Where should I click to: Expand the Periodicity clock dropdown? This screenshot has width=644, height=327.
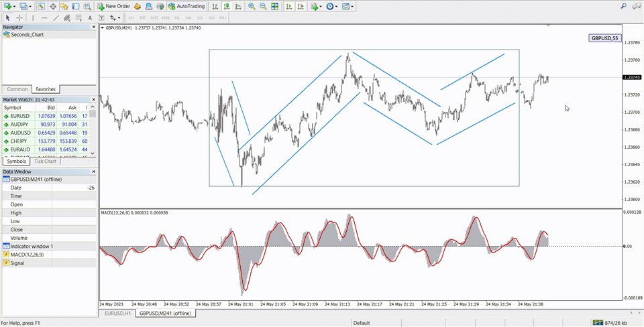click(x=337, y=6)
